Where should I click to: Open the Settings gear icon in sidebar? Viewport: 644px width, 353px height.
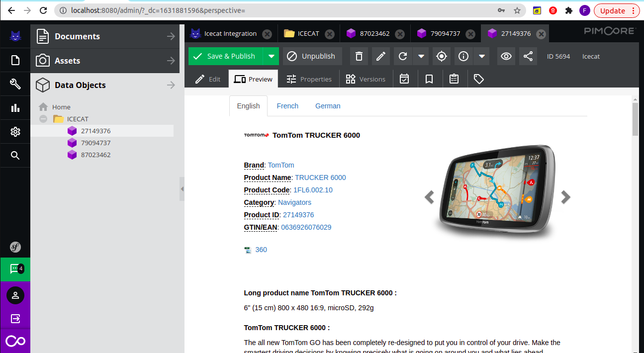(15, 132)
